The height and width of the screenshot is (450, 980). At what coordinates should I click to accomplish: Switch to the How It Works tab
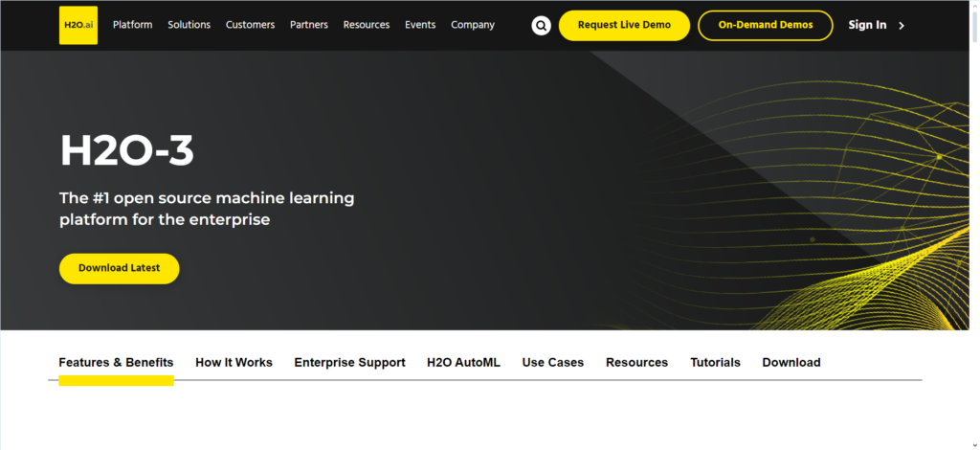pos(234,363)
